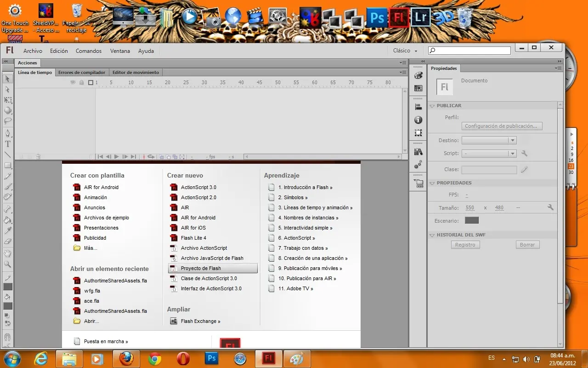Screen dimensions: 588x368
Task: Click the pencil icon beside Clase
Action: pos(524,169)
